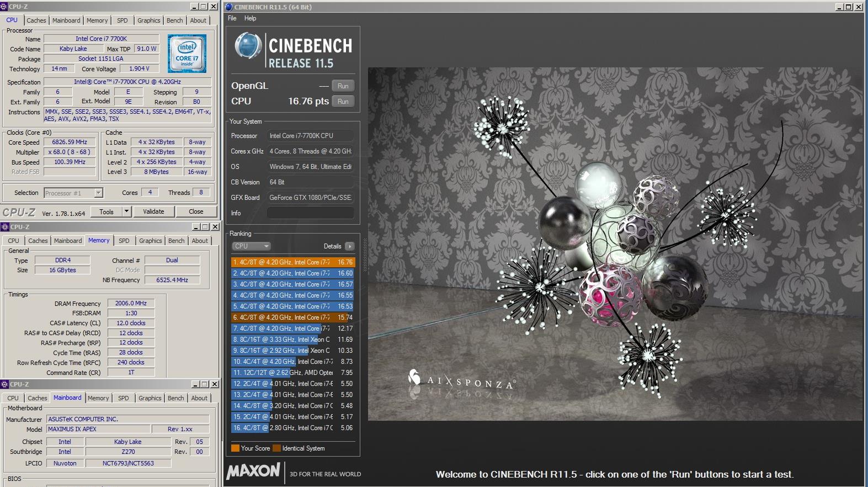868x487 pixels.
Task: Click the Details label in the Ranking panel
Action: [x=333, y=246]
